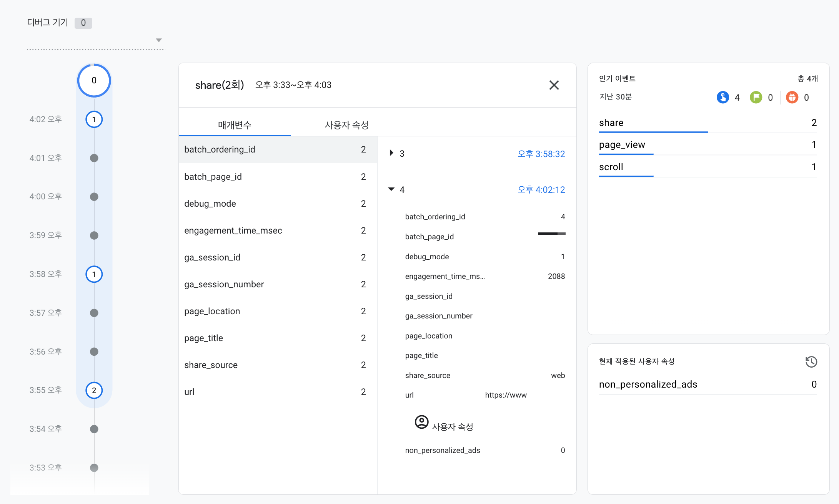
Task: Switch to the 사용자 속성 tab
Action: (x=346, y=125)
